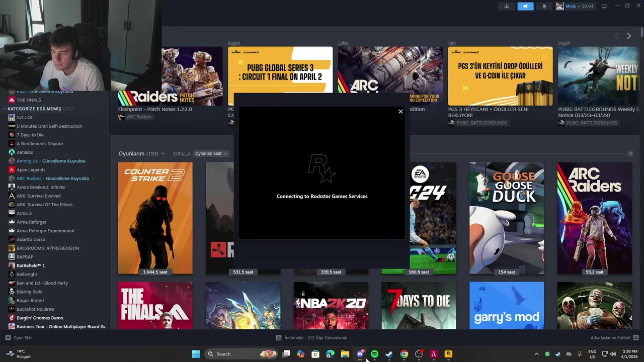The width and height of the screenshot is (644, 362).
Task: Click Oyun Ekle to add a game
Action: [x=19, y=338]
